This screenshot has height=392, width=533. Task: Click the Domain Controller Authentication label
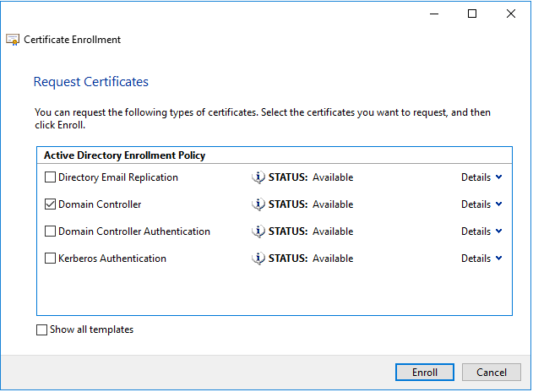click(134, 231)
